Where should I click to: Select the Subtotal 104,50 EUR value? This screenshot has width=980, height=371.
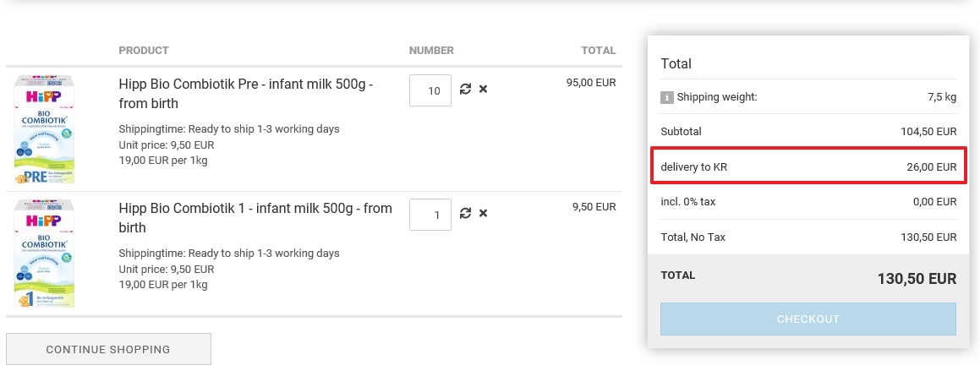pyautogui.click(x=928, y=132)
